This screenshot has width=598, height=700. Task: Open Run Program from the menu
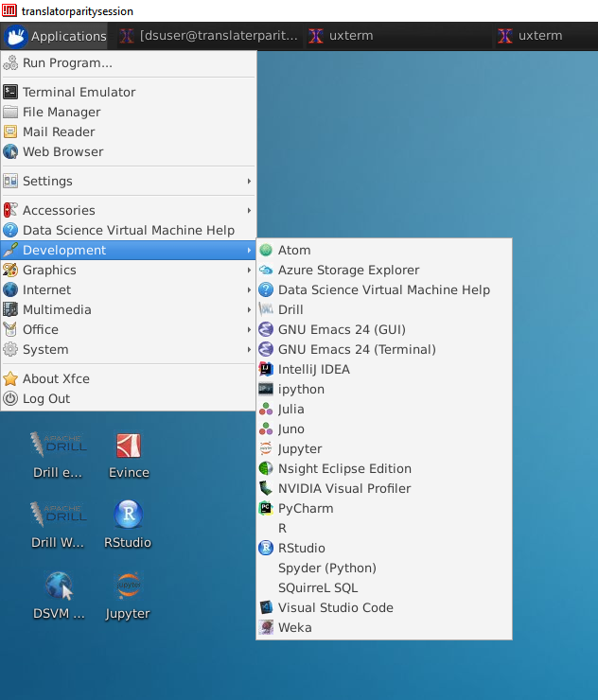pos(67,63)
